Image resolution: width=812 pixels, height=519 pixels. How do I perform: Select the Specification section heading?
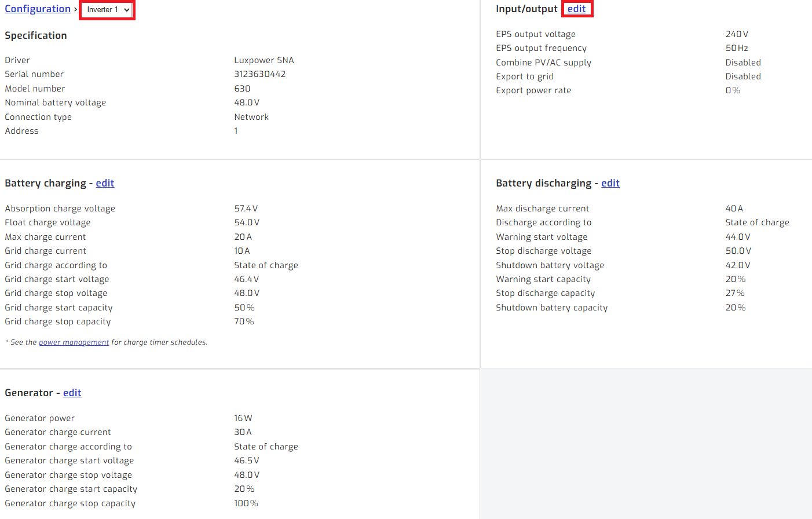click(x=36, y=36)
